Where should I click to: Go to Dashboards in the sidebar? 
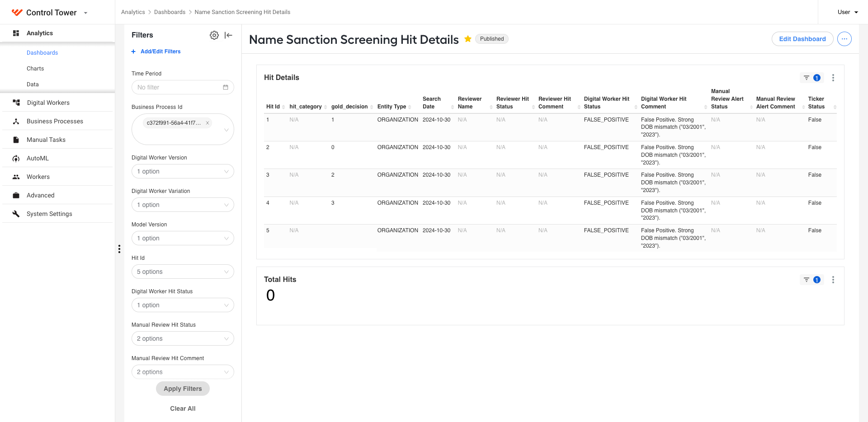(x=42, y=52)
